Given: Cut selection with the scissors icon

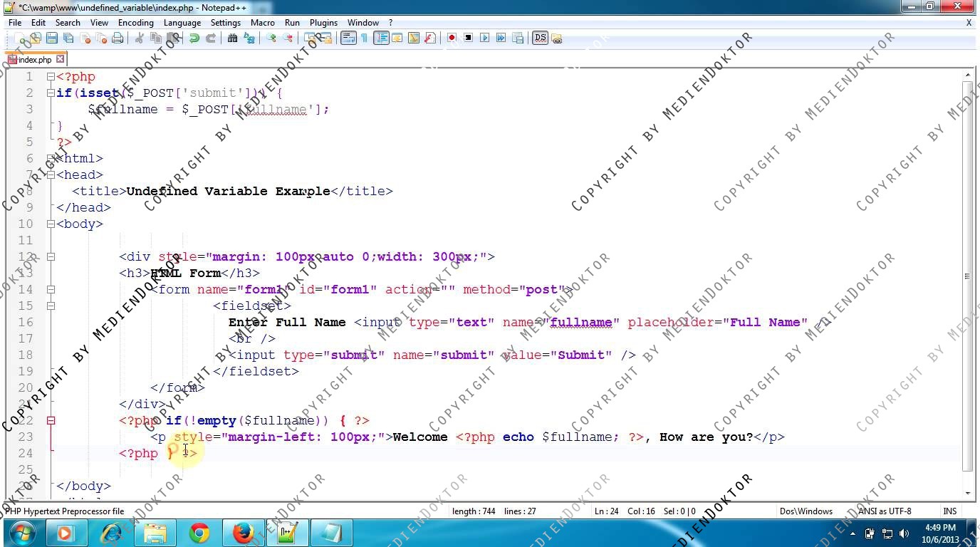Looking at the screenshot, I should [x=140, y=38].
